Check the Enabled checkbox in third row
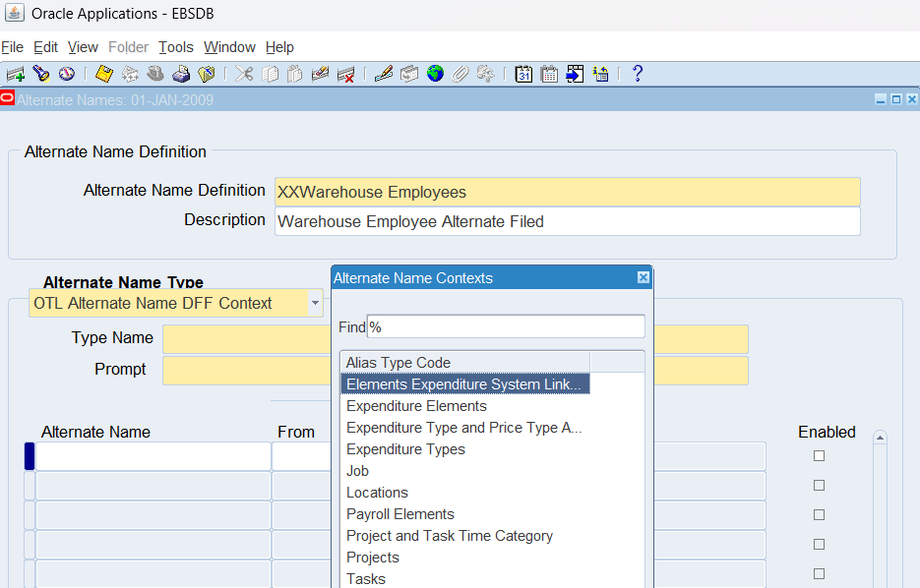 819,515
